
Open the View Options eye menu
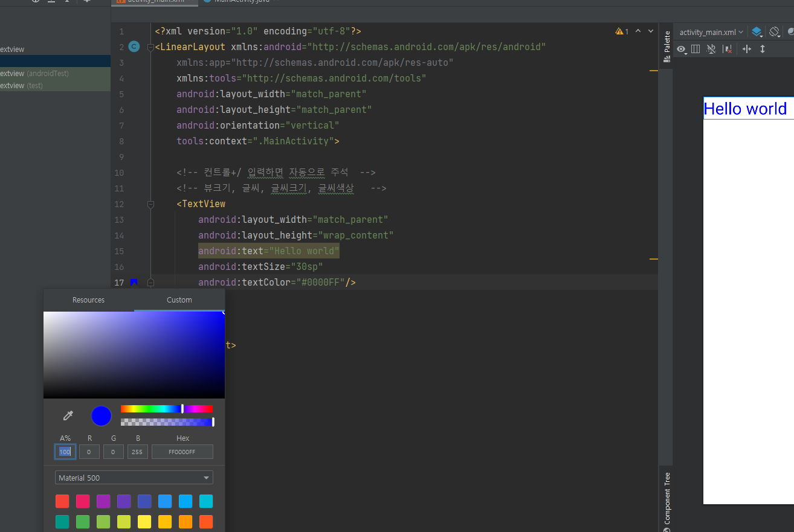pyautogui.click(x=682, y=50)
